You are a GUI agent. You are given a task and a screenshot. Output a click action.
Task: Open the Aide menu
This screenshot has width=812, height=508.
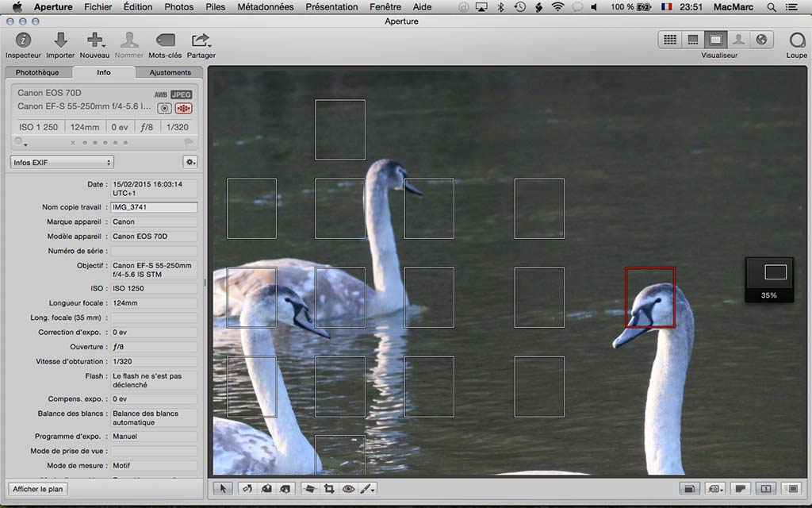422,6
